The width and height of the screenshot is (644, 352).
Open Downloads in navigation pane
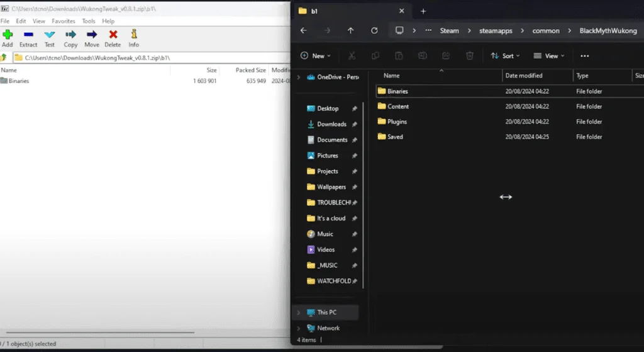[332, 124]
